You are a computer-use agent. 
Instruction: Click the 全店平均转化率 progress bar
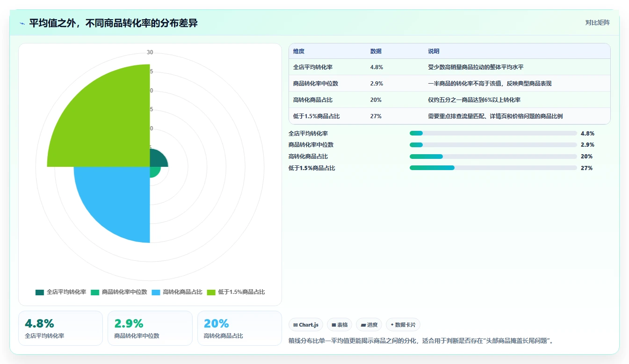pyautogui.click(x=493, y=133)
